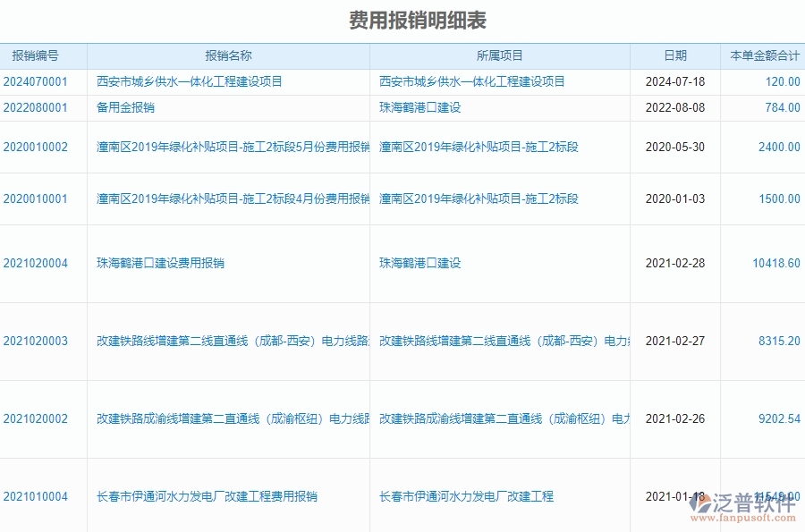Click the amount 10418.60
Viewport: 805px width, 532px height.
point(776,263)
